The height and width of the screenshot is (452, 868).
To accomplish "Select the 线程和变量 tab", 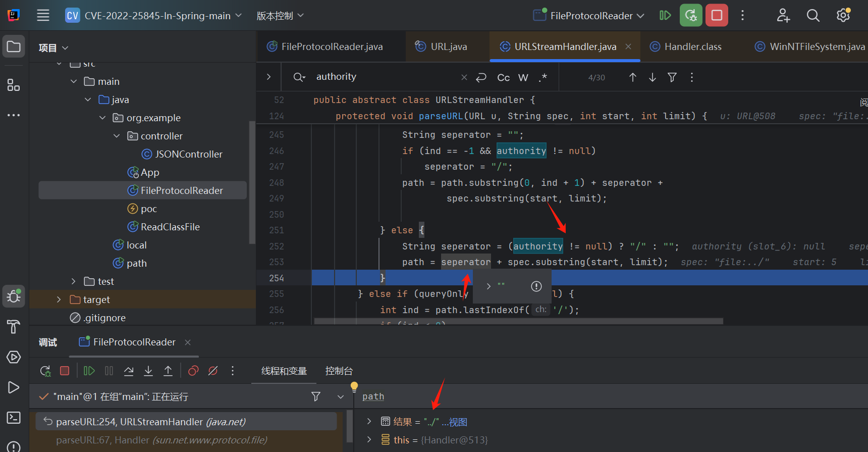I will point(284,371).
